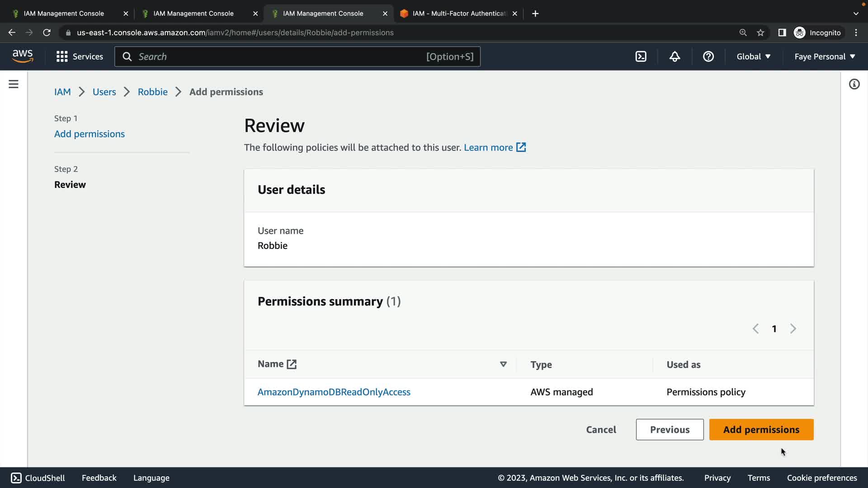Open the info panel icon on the right
The height and width of the screenshot is (488, 868).
pyautogui.click(x=854, y=84)
